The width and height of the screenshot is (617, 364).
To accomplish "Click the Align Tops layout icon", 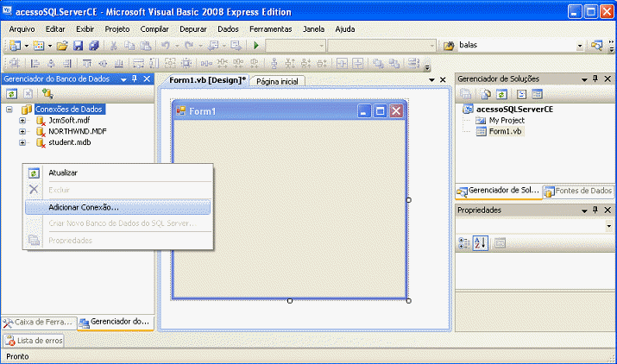I will 87,63.
